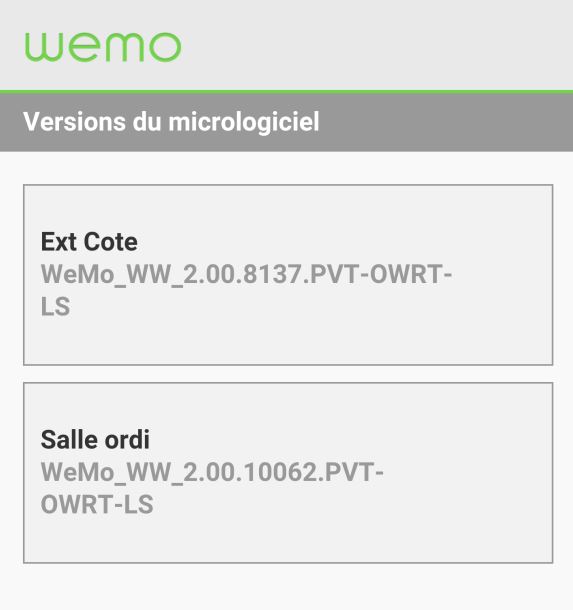Image resolution: width=573 pixels, height=610 pixels.
Task: Click the WeMo_WW_2.00.8137.PVT-OWRT- firmware text
Action: (x=246, y=275)
